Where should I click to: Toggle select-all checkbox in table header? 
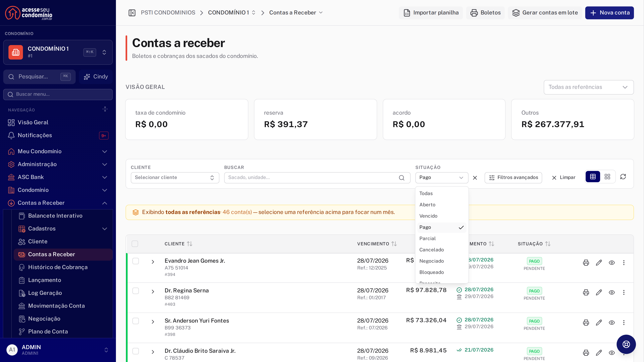tap(135, 244)
